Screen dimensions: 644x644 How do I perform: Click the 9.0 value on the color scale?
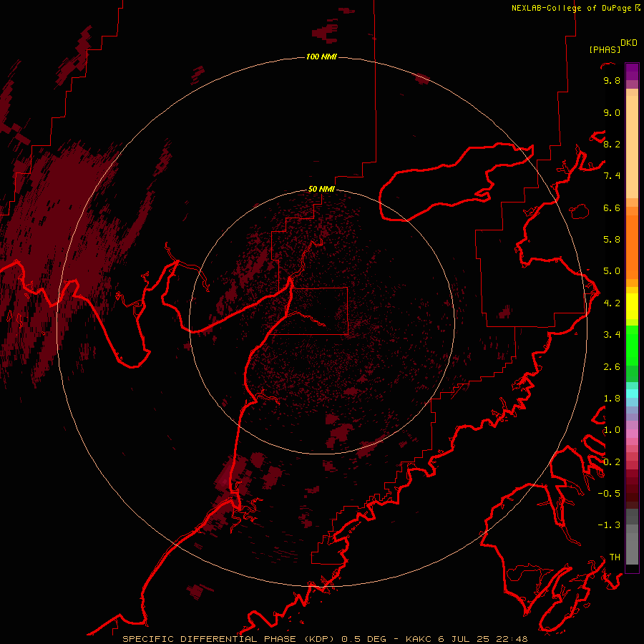(612, 112)
